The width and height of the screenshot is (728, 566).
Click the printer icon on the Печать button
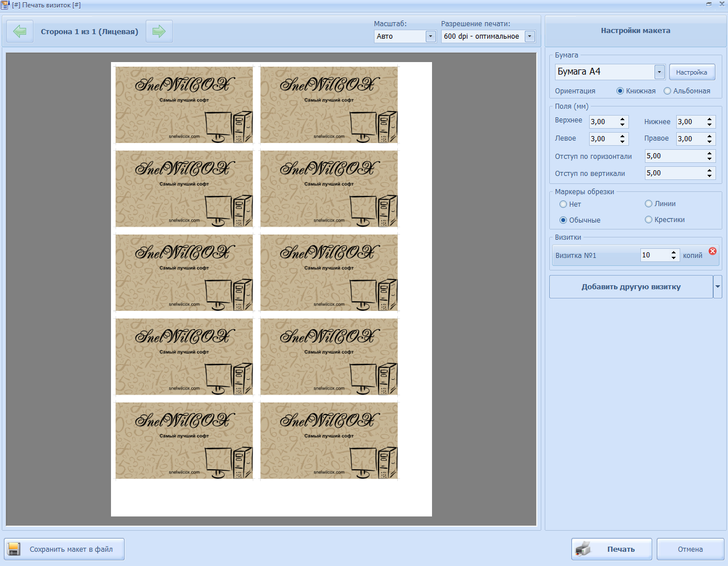tap(583, 549)
